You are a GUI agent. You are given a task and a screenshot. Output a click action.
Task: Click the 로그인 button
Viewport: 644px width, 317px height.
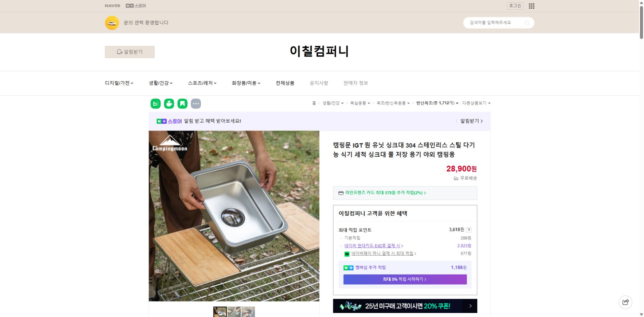coord(515,5)
